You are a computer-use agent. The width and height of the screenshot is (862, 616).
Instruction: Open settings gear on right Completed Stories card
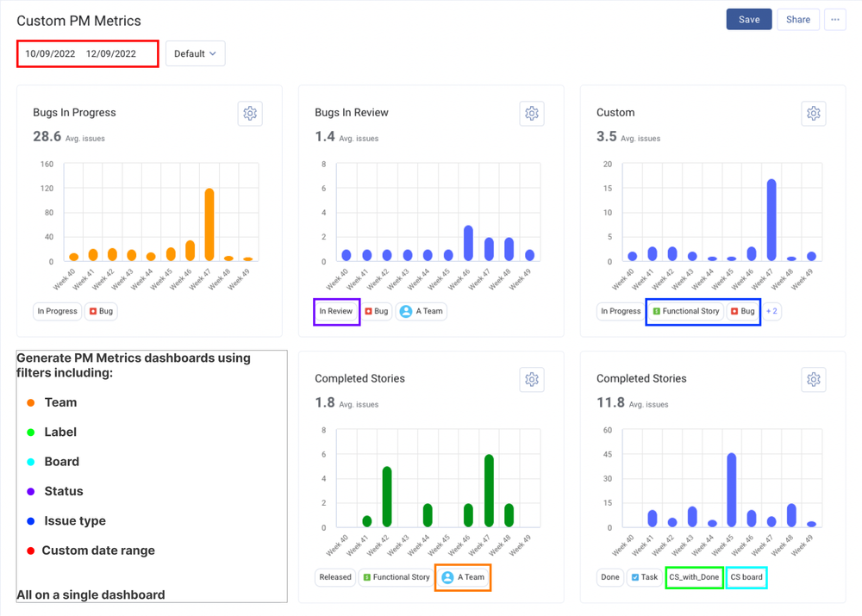point(813,379)
